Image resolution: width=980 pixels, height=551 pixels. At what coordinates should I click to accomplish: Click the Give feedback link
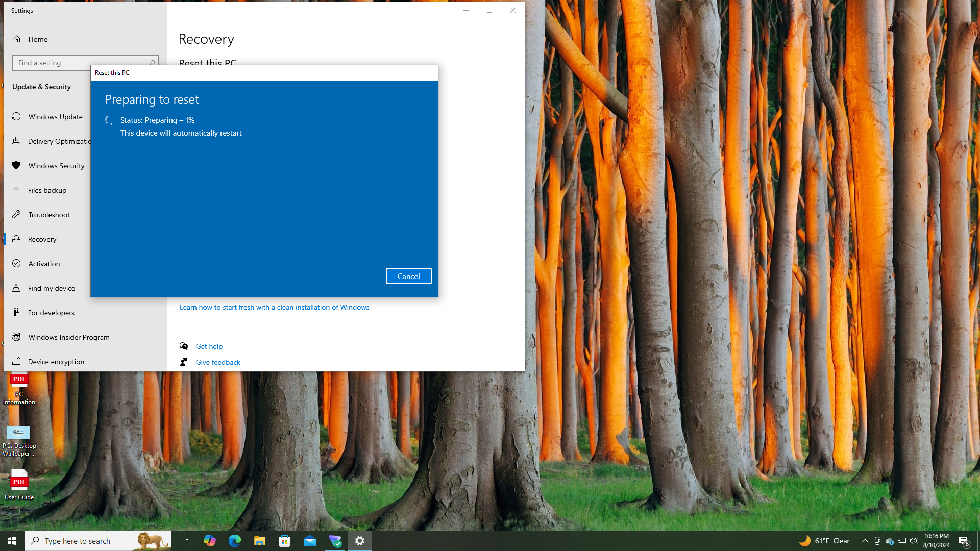pos(218,362)
